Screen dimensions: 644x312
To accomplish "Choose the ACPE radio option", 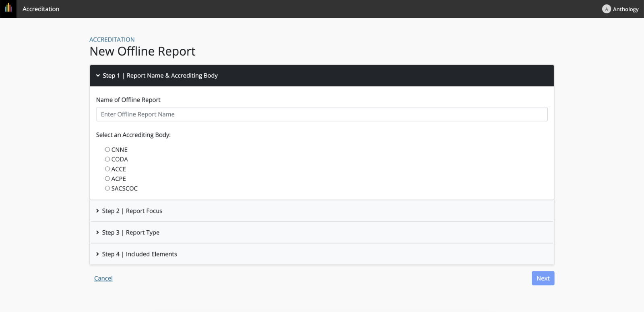I will point(107,178).
